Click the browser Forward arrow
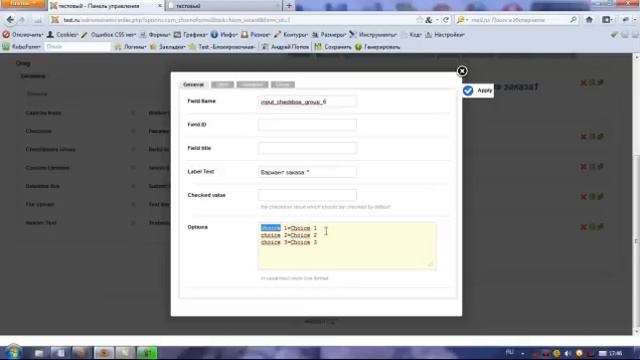 (x=22, y=20)
